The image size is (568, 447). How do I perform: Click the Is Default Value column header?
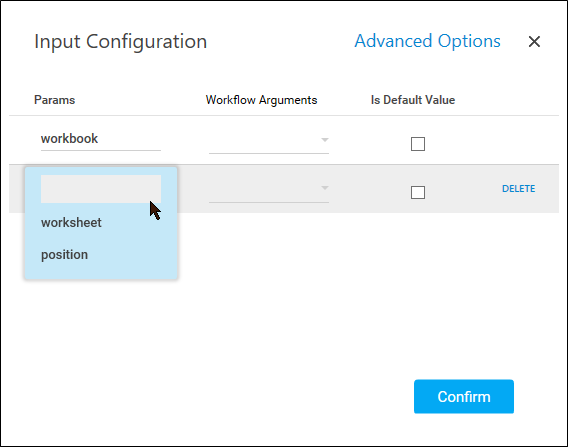(413, 100)
